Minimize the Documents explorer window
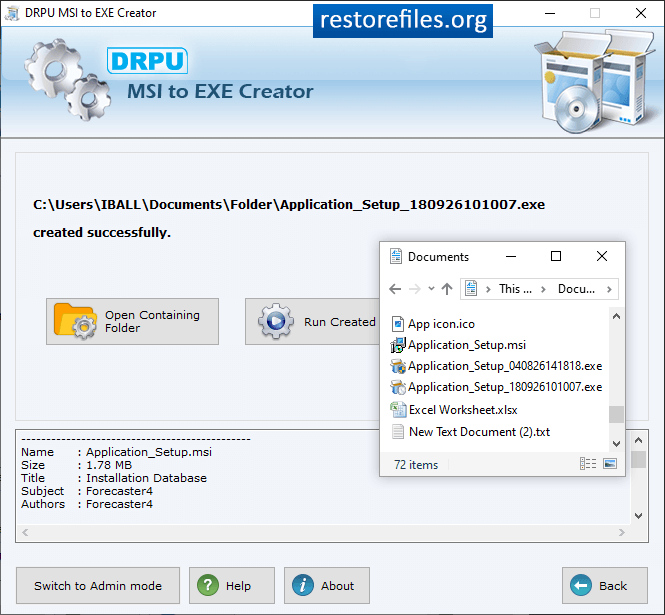The height and width of the screenshot is (615, 665). pyautogui.click(x=511, y=256)
